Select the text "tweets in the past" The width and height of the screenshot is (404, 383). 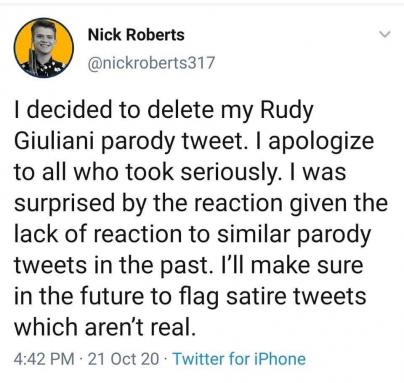[x=115, y=266]
